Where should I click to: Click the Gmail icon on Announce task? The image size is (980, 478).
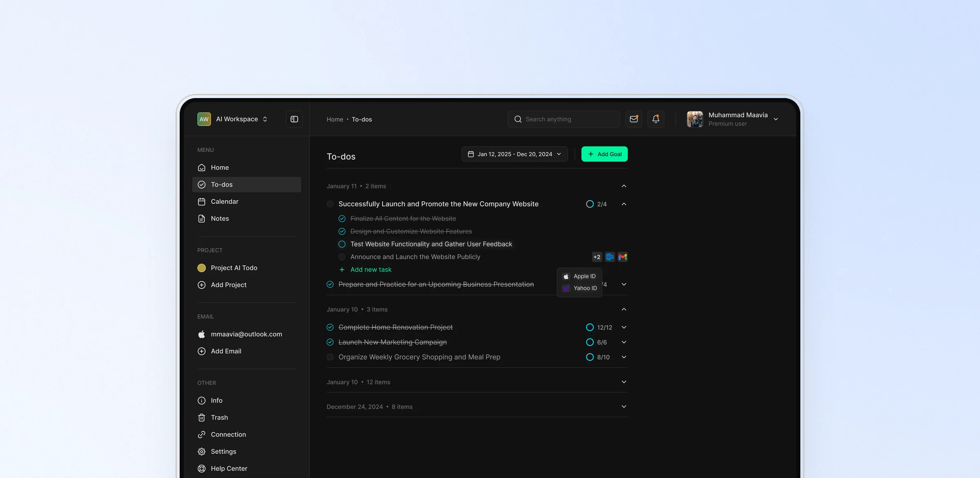point(623,257)
